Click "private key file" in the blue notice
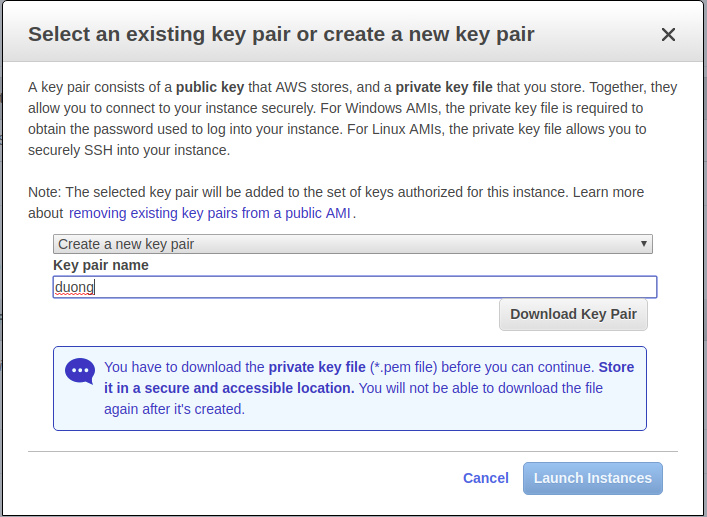Viewport: 707px width, 517px height. pyautogui.click(x=317, y=367)
